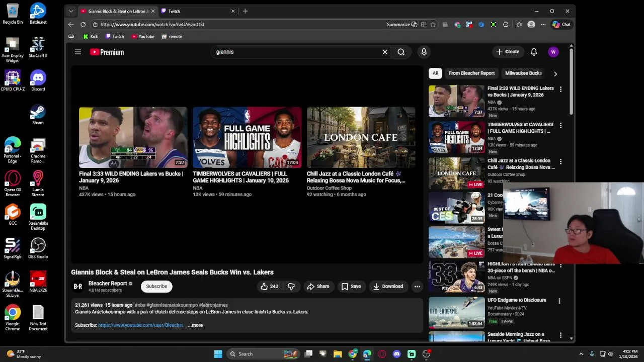The image size is (644, 362).
Task: Open options for Seaside Morning Jazz video
Action: click(559, 335)
